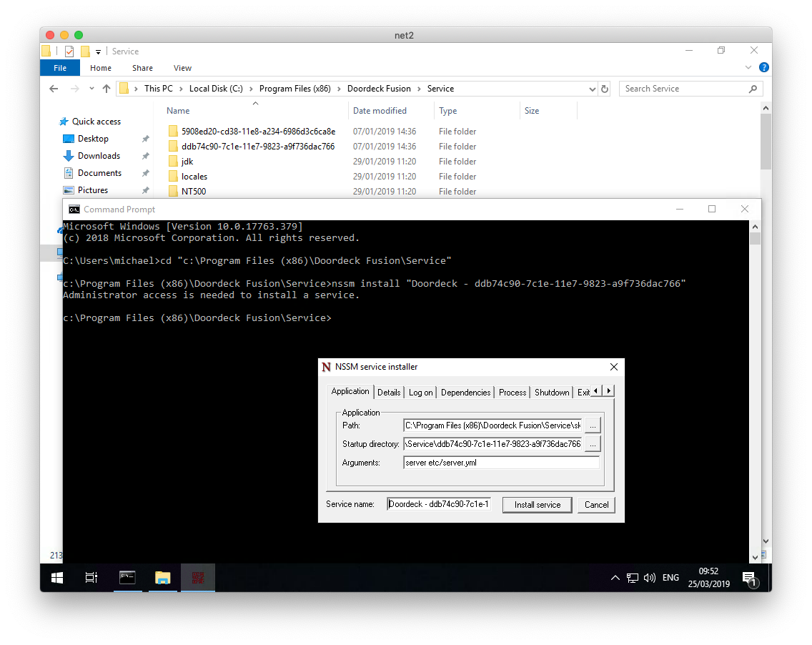Pin Downloads in Quick access
Image resolution: width=812 pixels, height=645 pixels.
click(x=144, y=155)
